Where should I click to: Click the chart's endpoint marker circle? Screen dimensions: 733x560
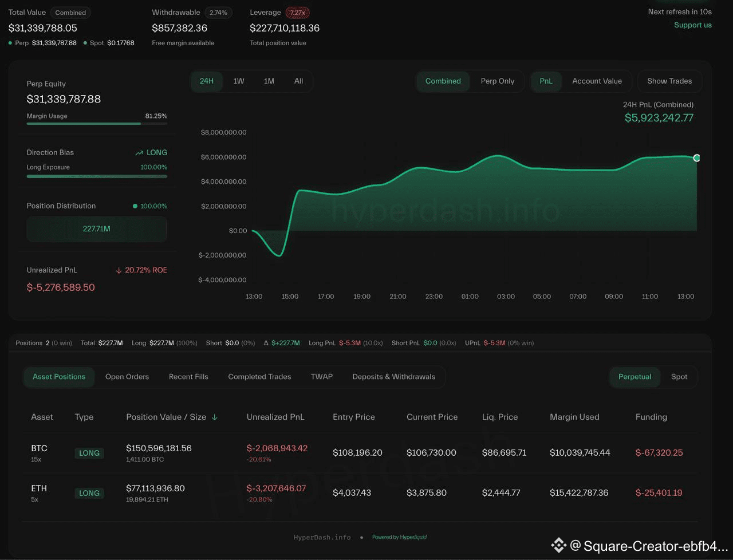[x=696, y=158]
